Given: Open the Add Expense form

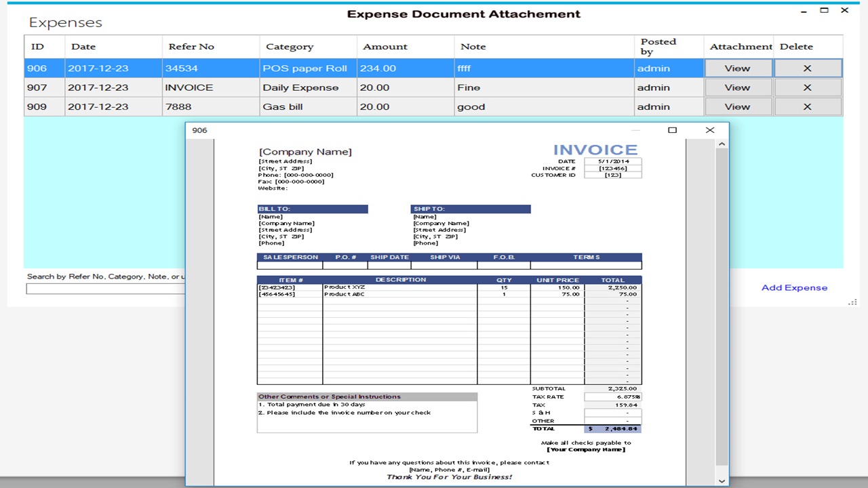Looking at the screenshot, I should point(794,287).
